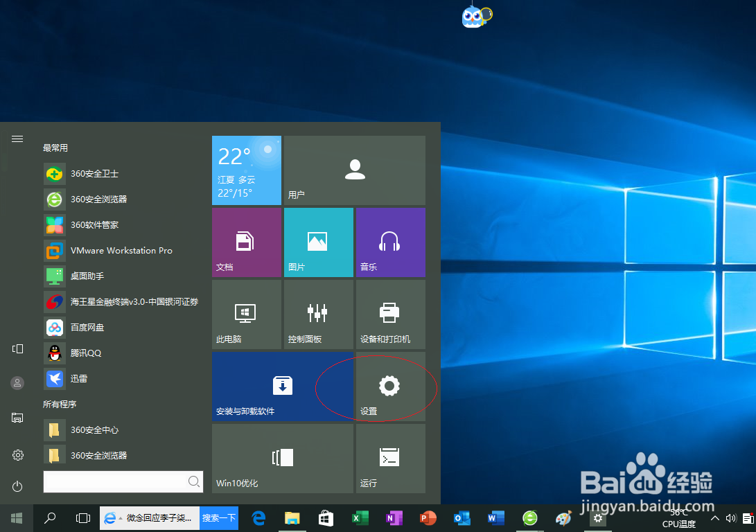The image size is (756, 532).
Task: Click the taskbar search magnifier
Action: [x=50, y=518]
